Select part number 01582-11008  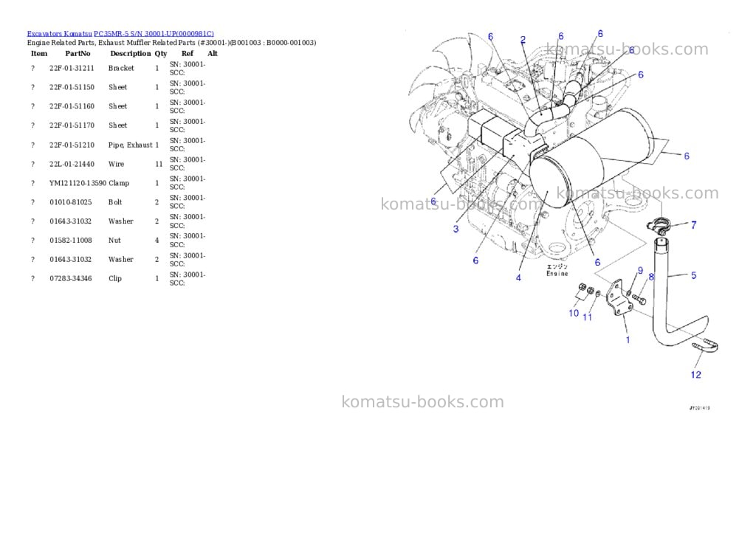70,241
